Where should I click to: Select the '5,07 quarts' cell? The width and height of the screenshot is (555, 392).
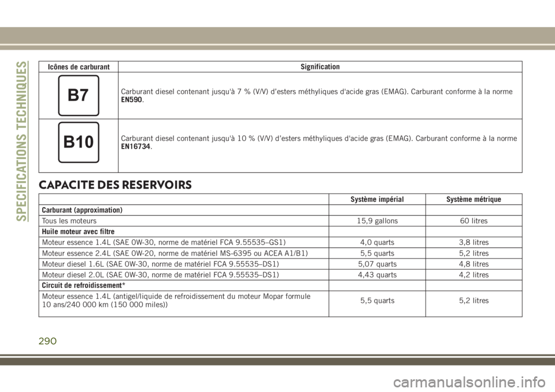pos(377,264)
